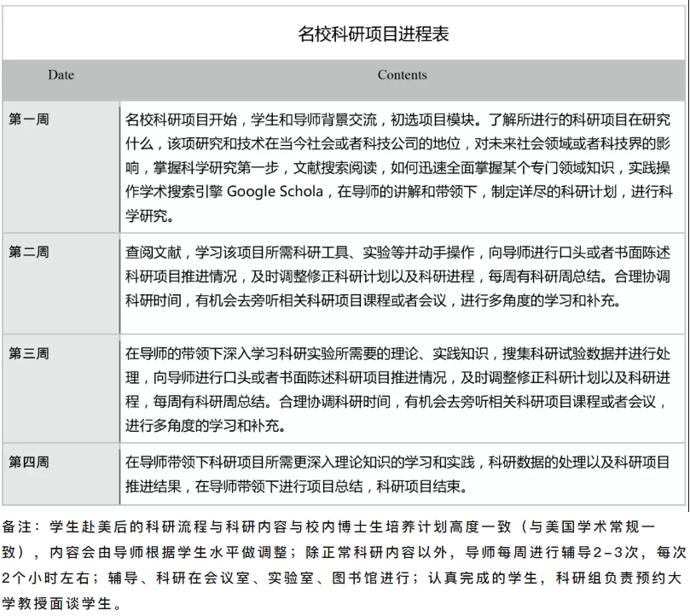Click the 第四周 row label
Screen dimensions: 690x616
click(29, 462)
